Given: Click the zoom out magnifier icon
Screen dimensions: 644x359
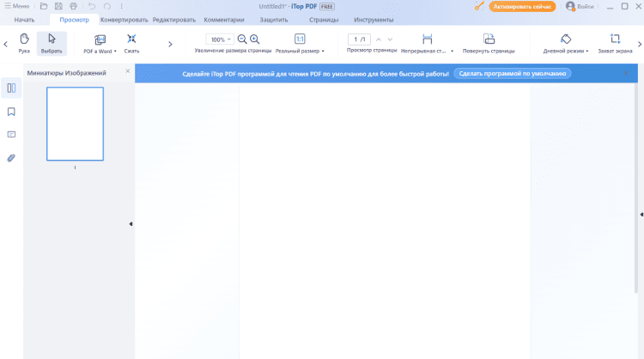Looking at the screenshot, I should pyautogui.click(x=242, y=40).
